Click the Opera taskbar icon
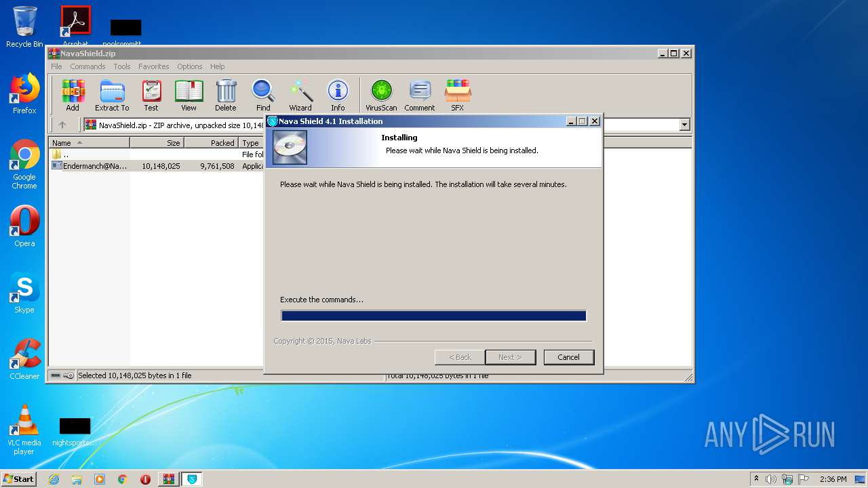 point(145,479)
